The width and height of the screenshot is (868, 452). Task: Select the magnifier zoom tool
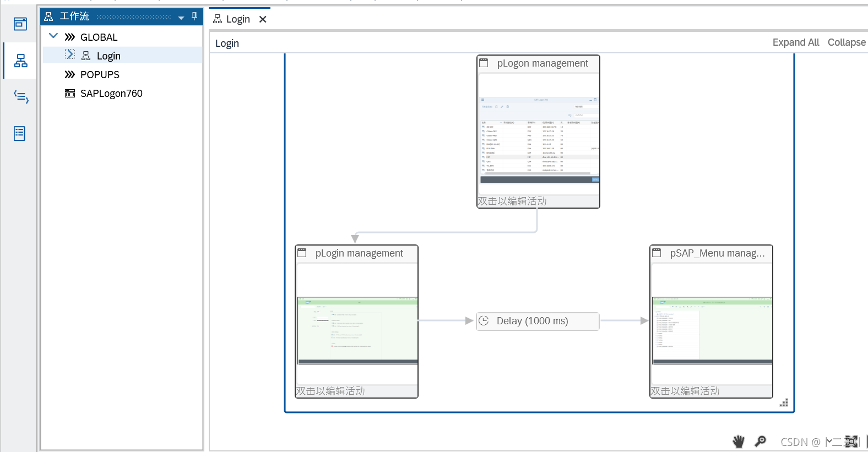tap(761, 441)
